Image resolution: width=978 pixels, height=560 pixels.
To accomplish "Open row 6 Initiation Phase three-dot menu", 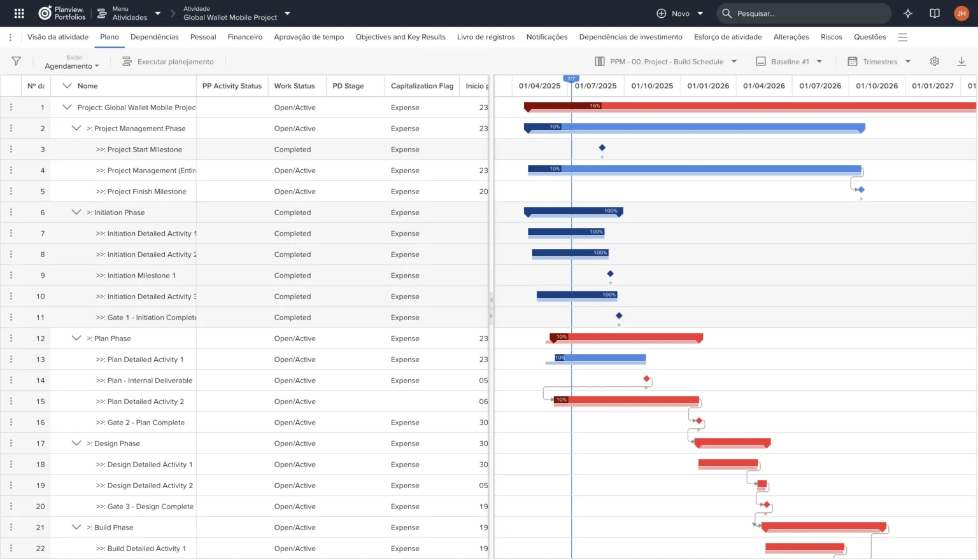I will click(x=11, y=212).
